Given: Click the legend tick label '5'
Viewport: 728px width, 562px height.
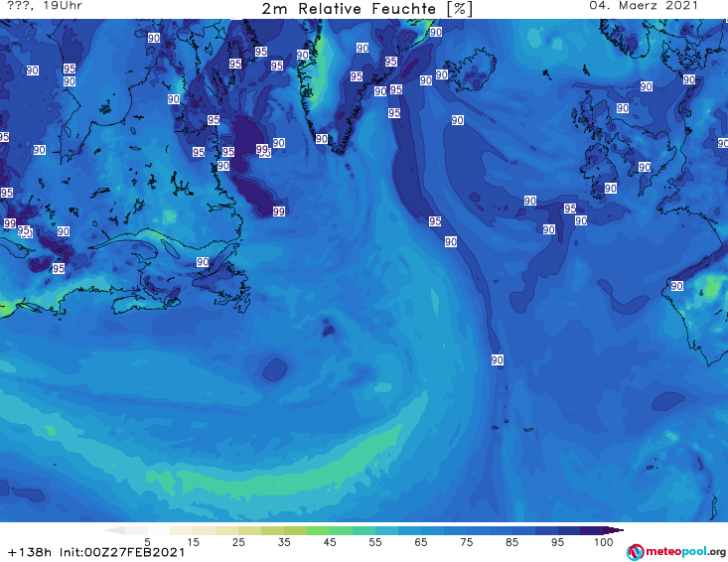Looking at the screenshot, I should pyautogui.click(x=147, y=542).
